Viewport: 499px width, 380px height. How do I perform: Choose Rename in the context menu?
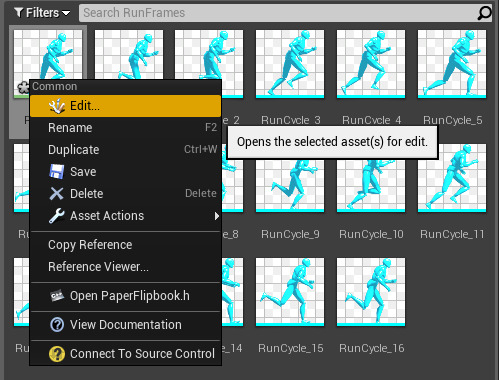[x=125, y=128]
